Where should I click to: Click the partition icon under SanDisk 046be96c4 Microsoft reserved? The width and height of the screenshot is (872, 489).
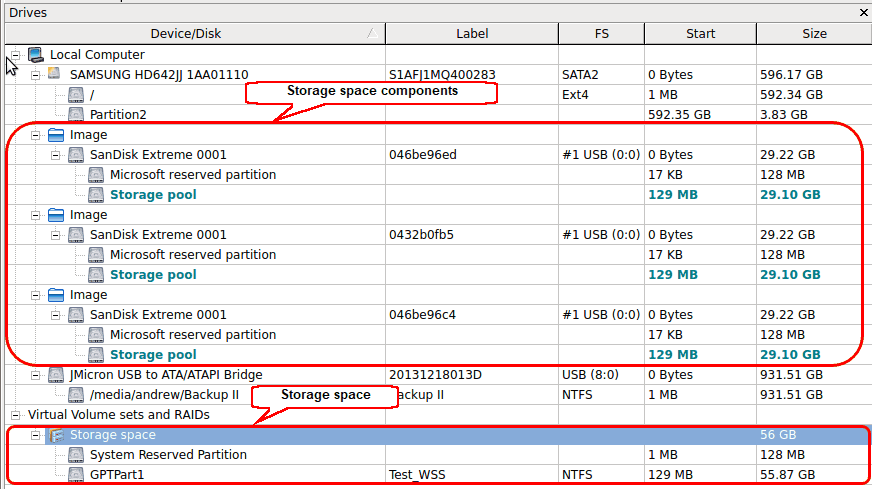[x=96, y=335]
